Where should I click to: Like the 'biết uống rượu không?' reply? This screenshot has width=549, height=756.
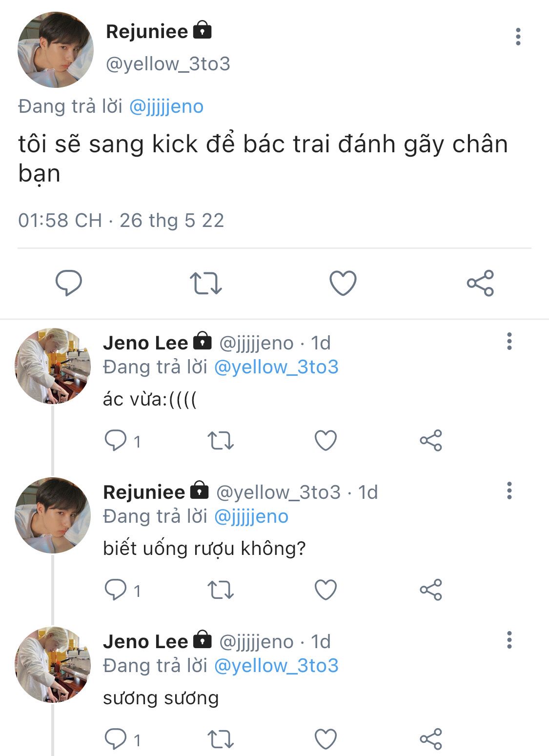pyautogui.click(x=325, y=590)
